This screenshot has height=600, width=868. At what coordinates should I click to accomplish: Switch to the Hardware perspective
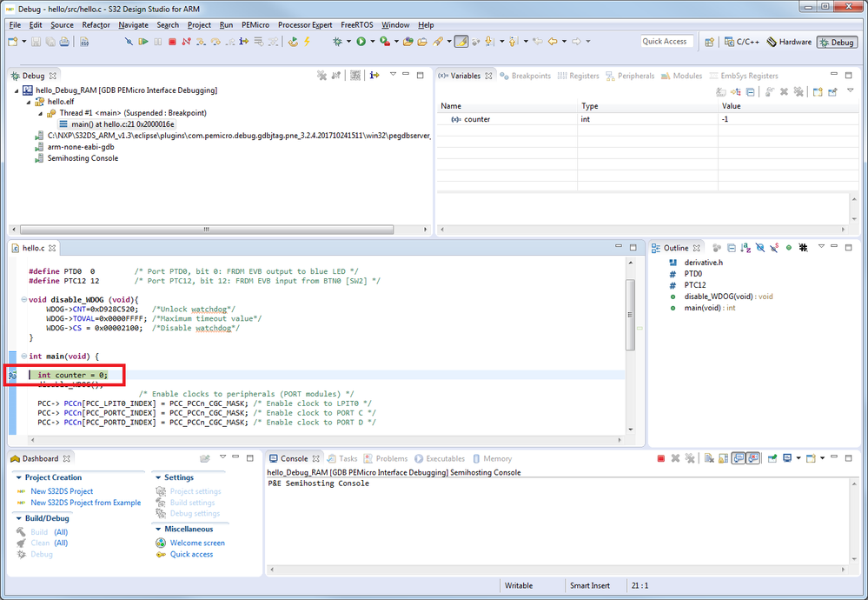(x=789, y=42)
